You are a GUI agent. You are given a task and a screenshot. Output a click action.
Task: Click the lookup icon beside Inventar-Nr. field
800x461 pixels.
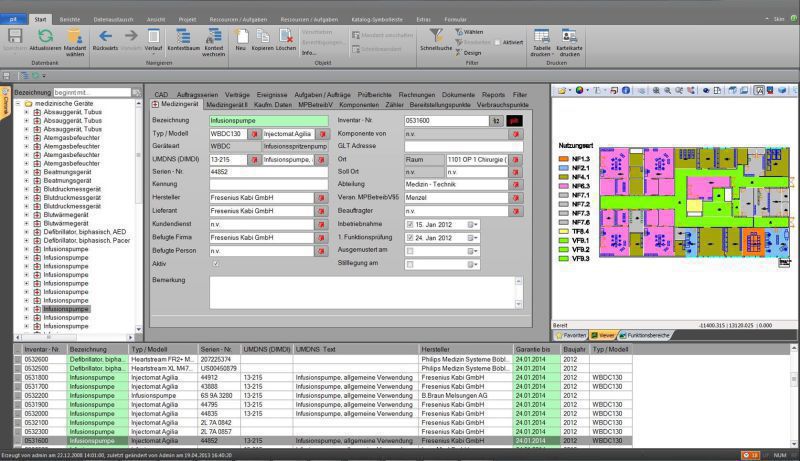point(496,121)
